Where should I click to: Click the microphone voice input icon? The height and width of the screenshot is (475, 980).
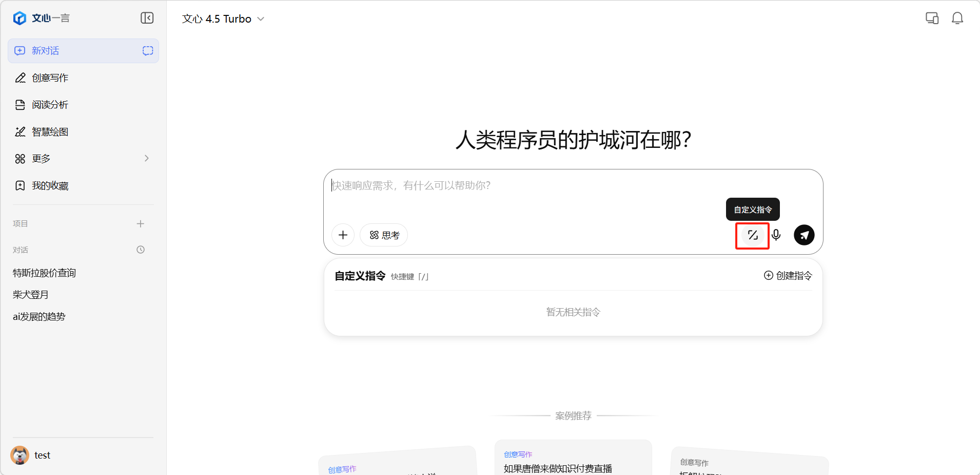pos(776,235)
